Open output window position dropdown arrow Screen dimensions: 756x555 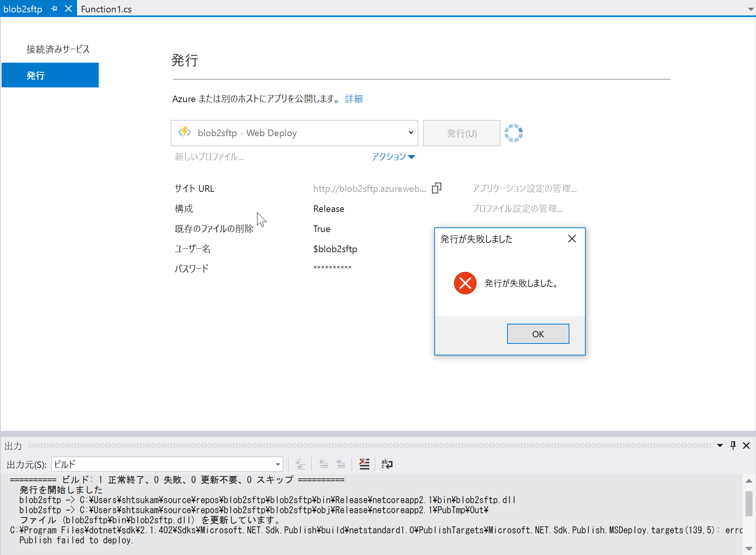720,445
